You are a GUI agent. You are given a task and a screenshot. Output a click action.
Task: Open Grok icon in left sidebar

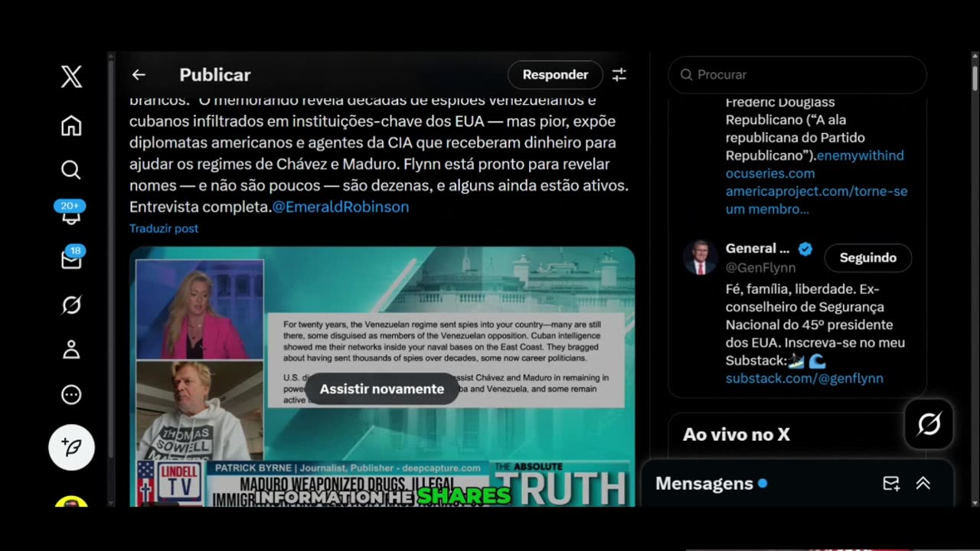click(x=71, y=306)
